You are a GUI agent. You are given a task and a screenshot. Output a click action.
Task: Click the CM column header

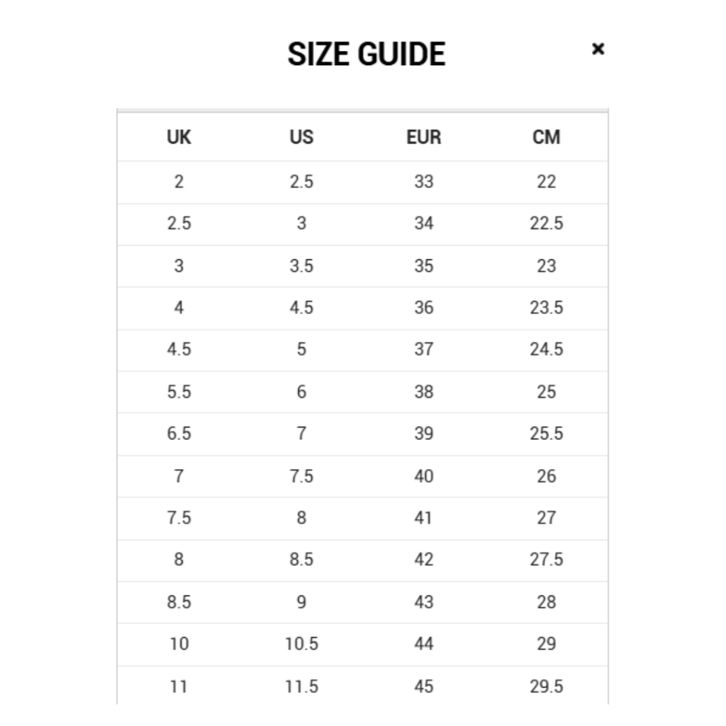(x=546, y=137)
